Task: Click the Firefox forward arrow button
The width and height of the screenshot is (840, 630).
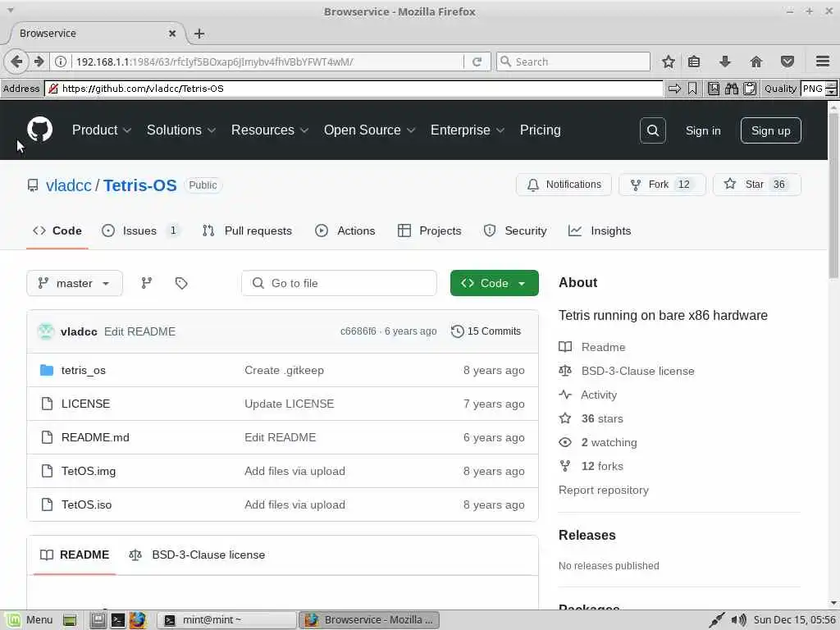Action: 39,62
